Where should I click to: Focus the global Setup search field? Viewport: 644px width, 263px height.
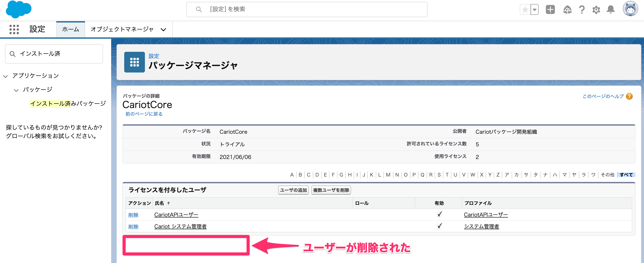[307, 9]
